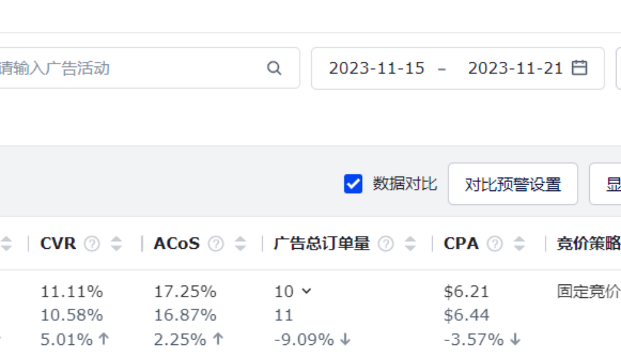Focus the 请输入广告活动 search field
Image resolution: width=621 pixels, height=364 pixels.
tap(127, 68)
